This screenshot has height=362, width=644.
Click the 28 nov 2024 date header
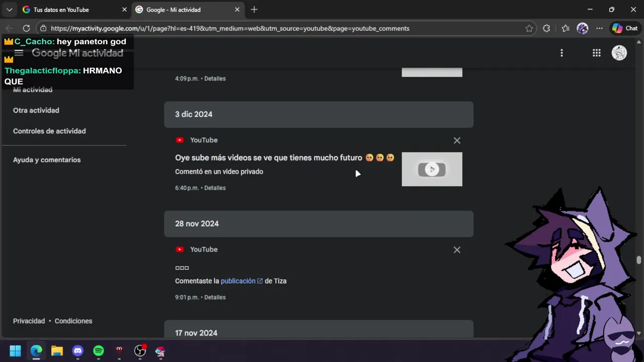pyautogui.click(x=318, y=224)
